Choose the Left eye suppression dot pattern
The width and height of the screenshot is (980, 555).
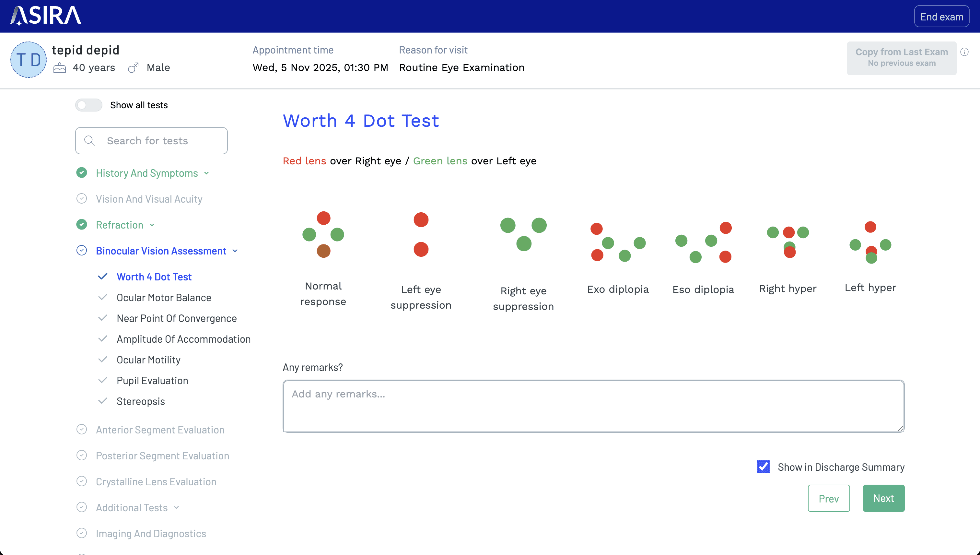(421, 235)
